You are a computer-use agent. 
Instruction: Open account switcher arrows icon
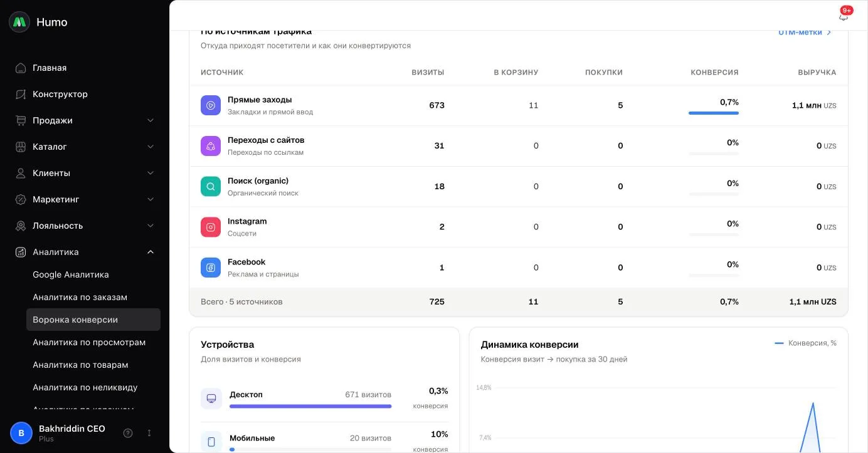click(149, 433)
